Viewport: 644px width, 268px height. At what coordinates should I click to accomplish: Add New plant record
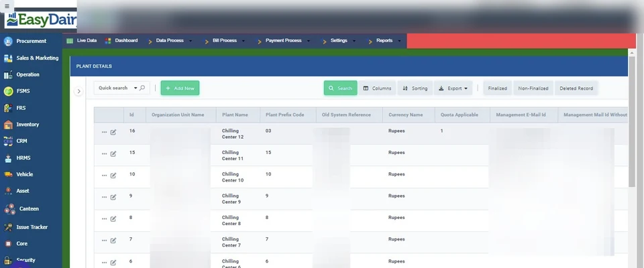click(x=180, y=88)
